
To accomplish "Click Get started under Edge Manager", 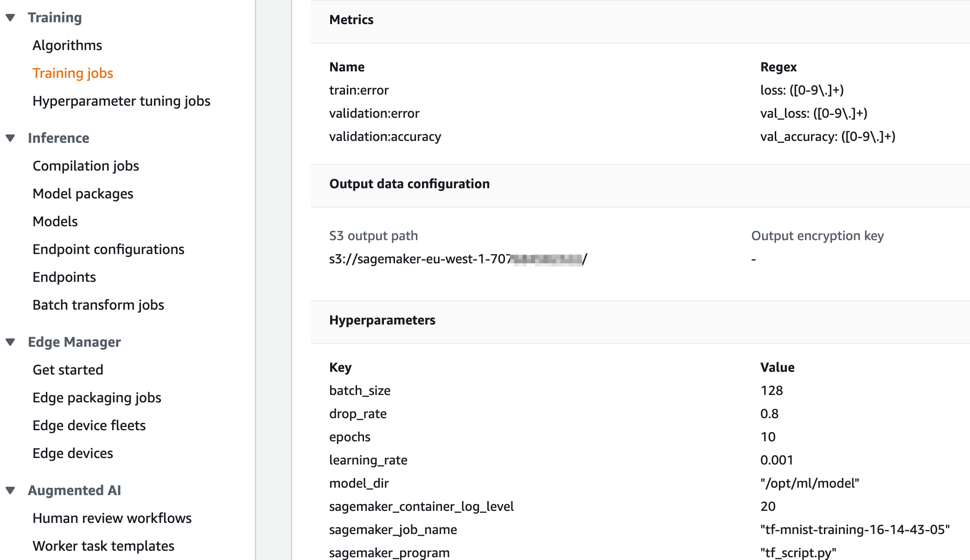I will [68, 370].
